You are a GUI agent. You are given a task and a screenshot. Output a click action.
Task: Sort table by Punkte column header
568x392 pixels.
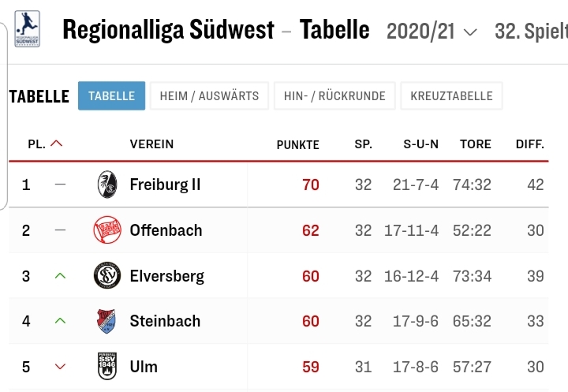coord(297,145)
